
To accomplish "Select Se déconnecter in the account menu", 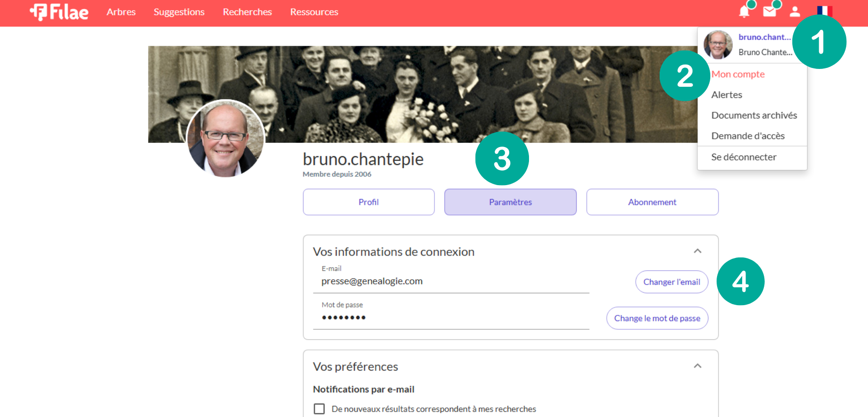I will [744, 157].
